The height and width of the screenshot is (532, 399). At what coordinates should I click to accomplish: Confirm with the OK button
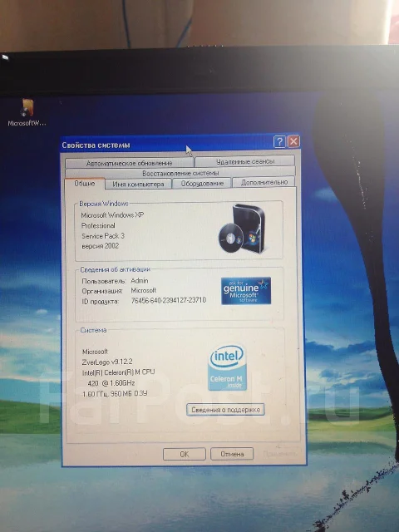(x=185, y=454)
